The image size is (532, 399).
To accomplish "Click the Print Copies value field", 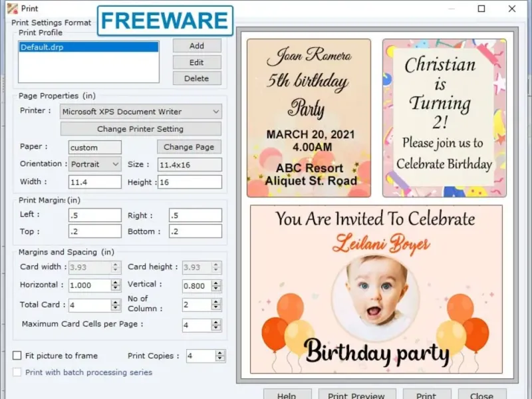I will pyautogui.click(x=201, y=356).
